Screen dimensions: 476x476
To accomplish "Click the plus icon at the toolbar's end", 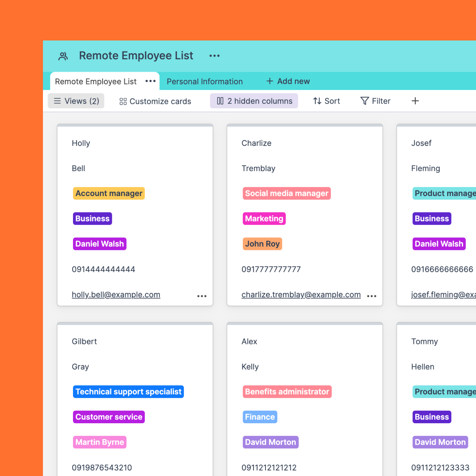I will pyautogui.click(x=415, y=101).
